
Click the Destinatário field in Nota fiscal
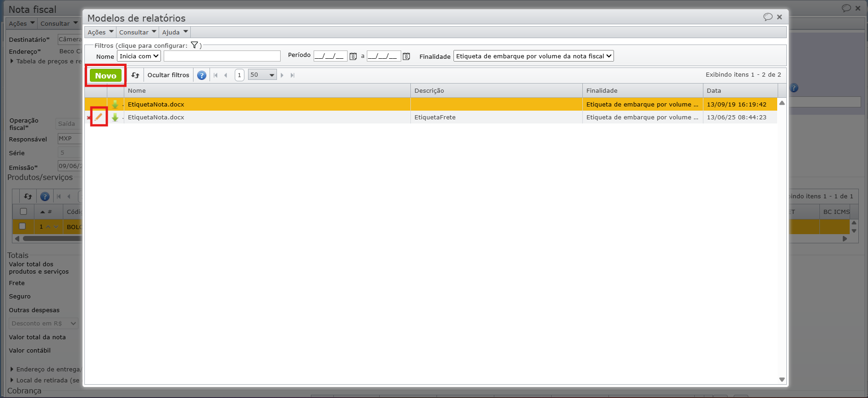tap(70, 39)
